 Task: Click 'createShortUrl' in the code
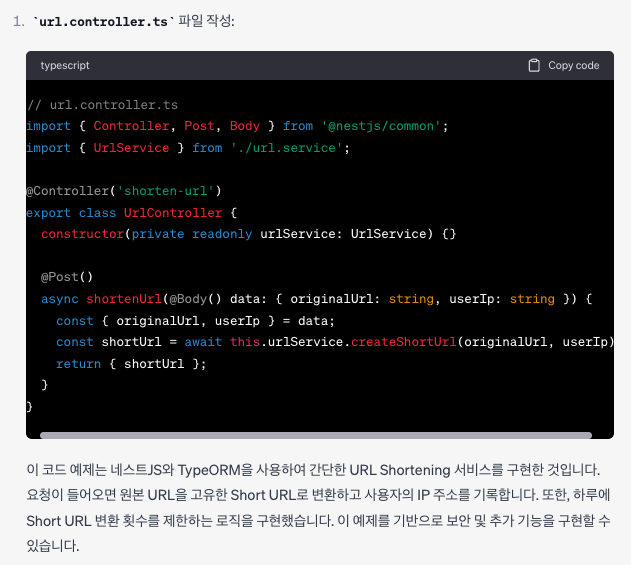click(x=404, y=342)
